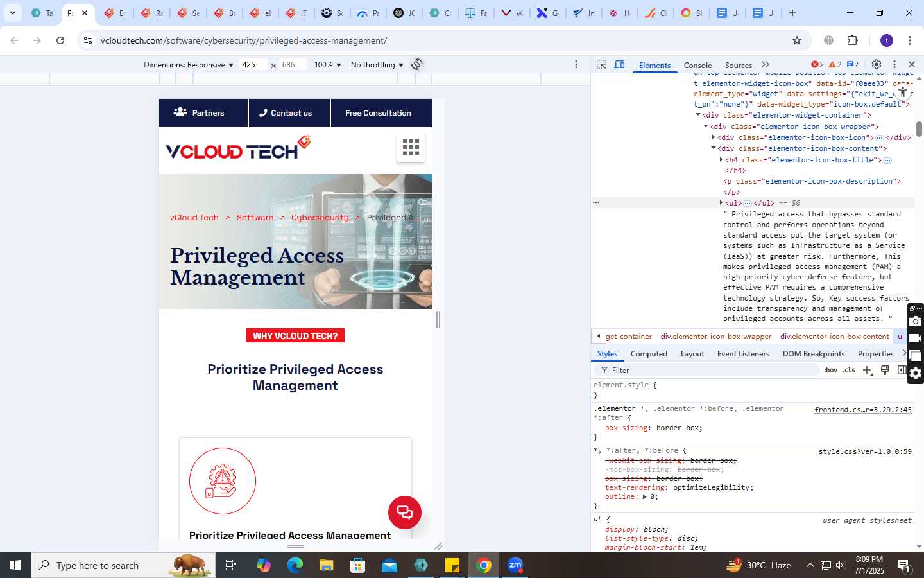924x578 pixels.
Task: Expand the h4 elementor-icon-box-title node
Action: [x=721, y=160]
